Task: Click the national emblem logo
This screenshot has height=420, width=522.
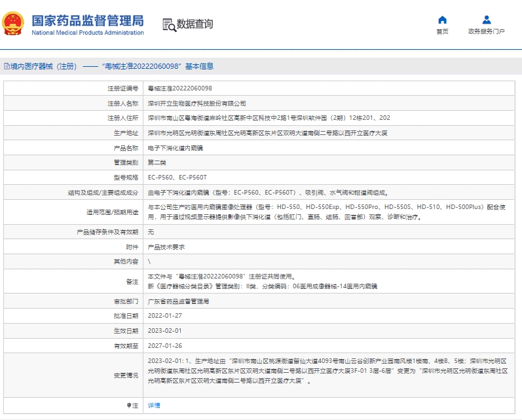Action: pyautogui.click(x=13, y=24)
